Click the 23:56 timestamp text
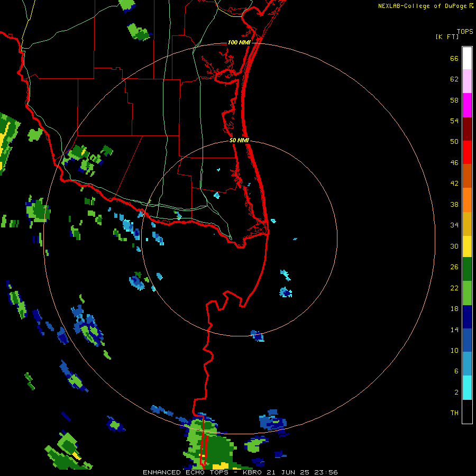Image resolution: width=476 pixels, height=476 pixels. pyautogui.click(x=326, y=472)
